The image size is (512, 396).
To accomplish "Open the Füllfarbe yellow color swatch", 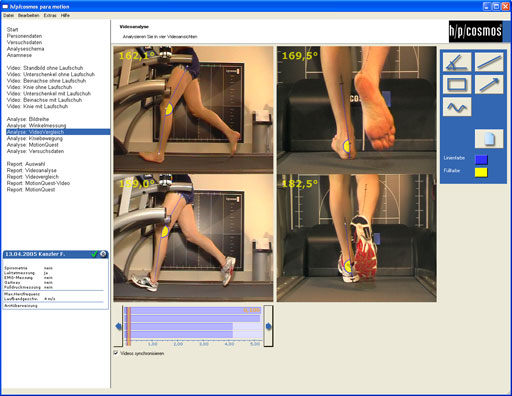I will (481, 172).
